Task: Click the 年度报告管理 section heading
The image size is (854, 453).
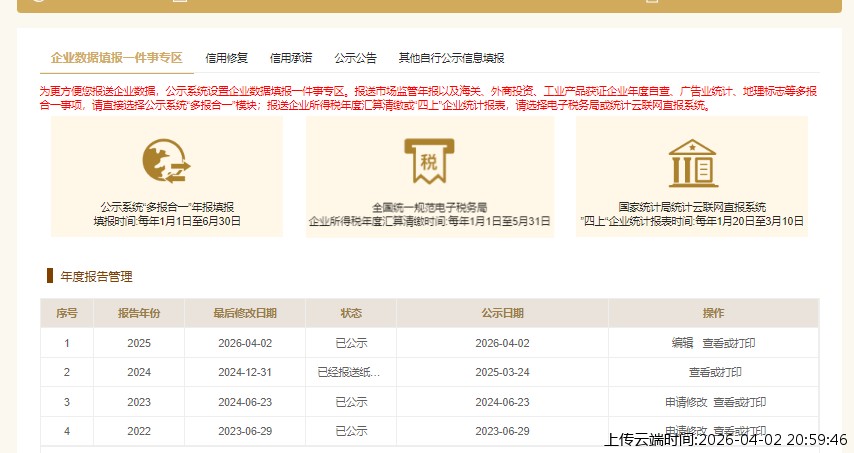Action: tap(96, 277)
